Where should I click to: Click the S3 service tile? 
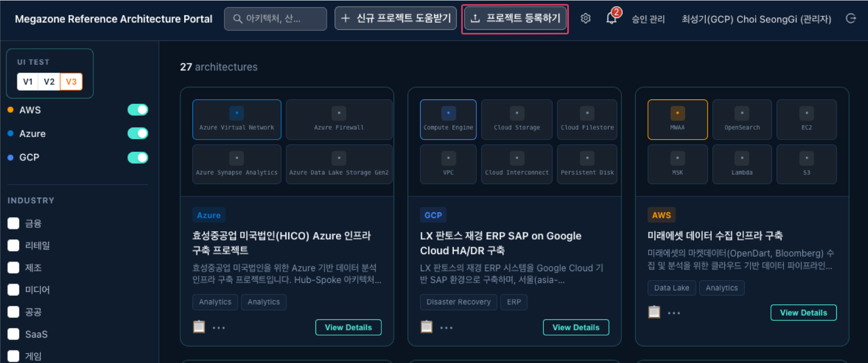tap(806, 164)
